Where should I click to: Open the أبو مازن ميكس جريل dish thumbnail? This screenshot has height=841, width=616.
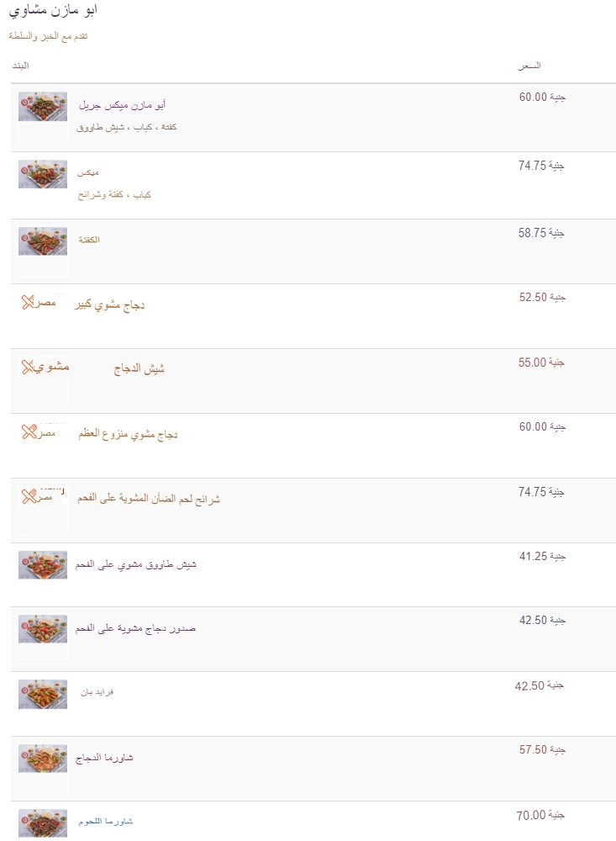click(x=43, y=106)
